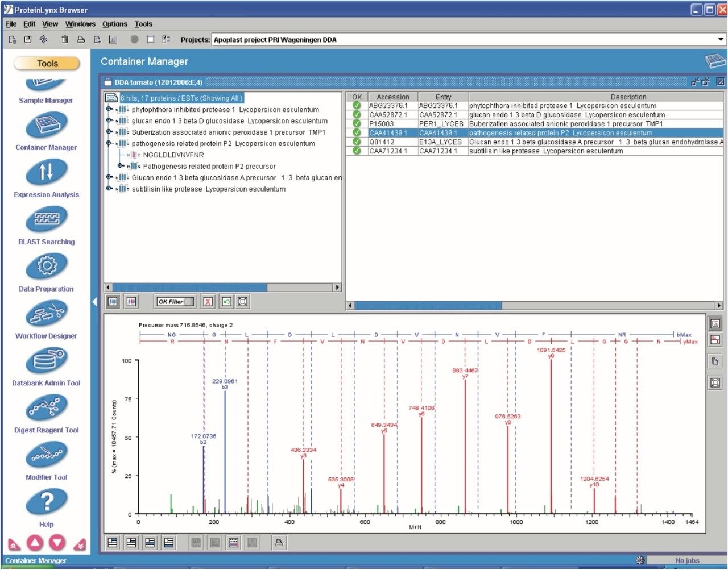Click the red X button beside OK Filter

[x=208, y=302]
